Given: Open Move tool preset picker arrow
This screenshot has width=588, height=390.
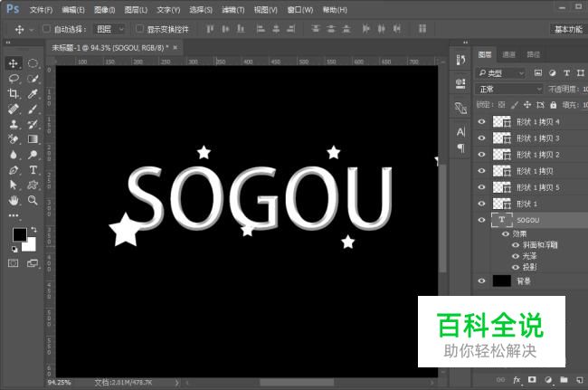Looking at the screenshot, I should pos(32,30).
